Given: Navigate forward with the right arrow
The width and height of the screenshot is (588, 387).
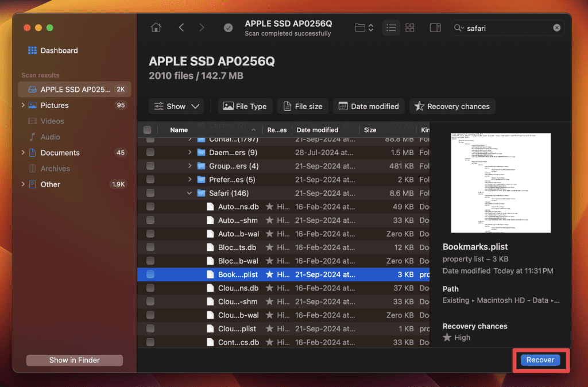Looking at the screenshot, I should click(x=202, y=28).
